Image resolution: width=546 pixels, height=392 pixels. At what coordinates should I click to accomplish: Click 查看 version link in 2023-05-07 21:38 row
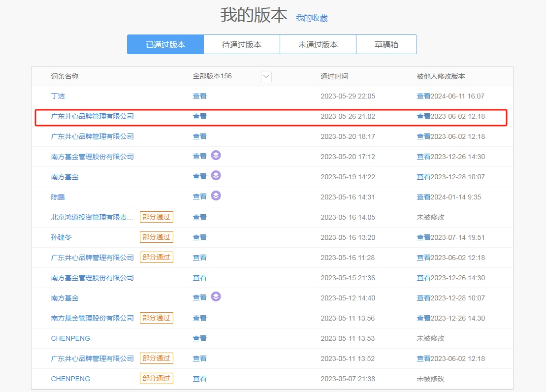click(199, 379)
